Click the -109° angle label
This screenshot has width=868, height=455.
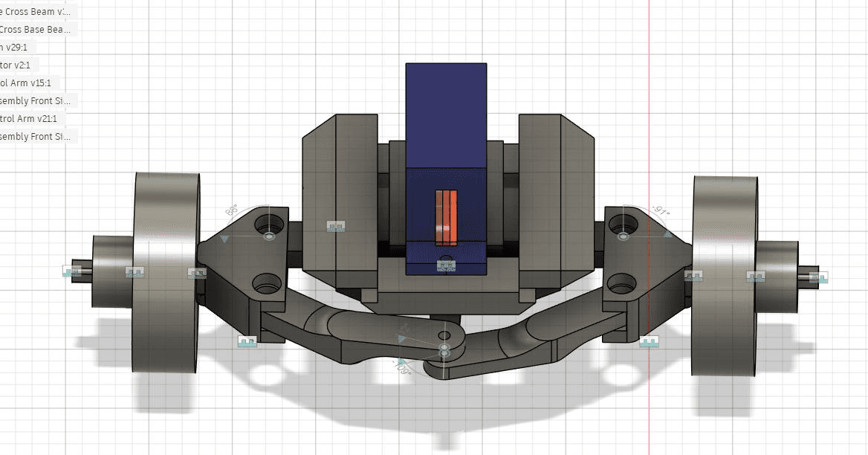402,367
